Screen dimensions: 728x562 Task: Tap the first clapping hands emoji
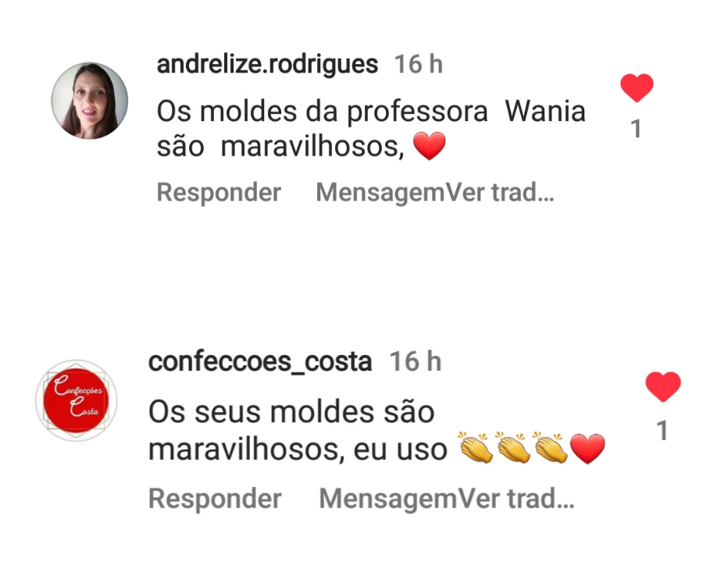(x=476, y=447)
